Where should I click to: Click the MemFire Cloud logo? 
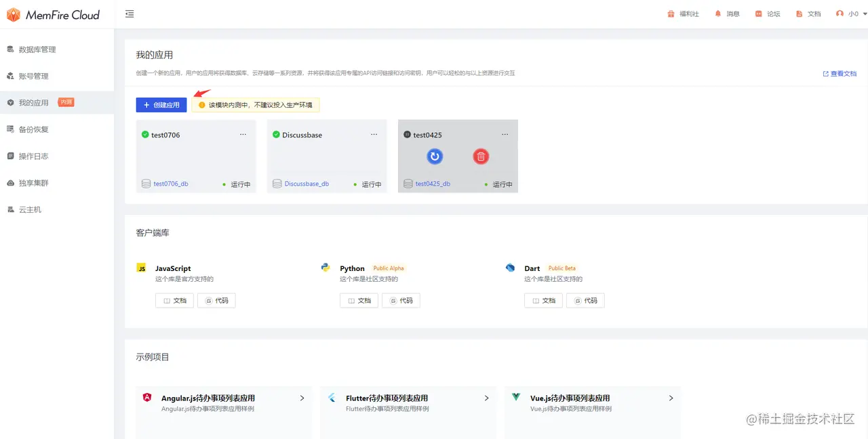tap(54, 15)
